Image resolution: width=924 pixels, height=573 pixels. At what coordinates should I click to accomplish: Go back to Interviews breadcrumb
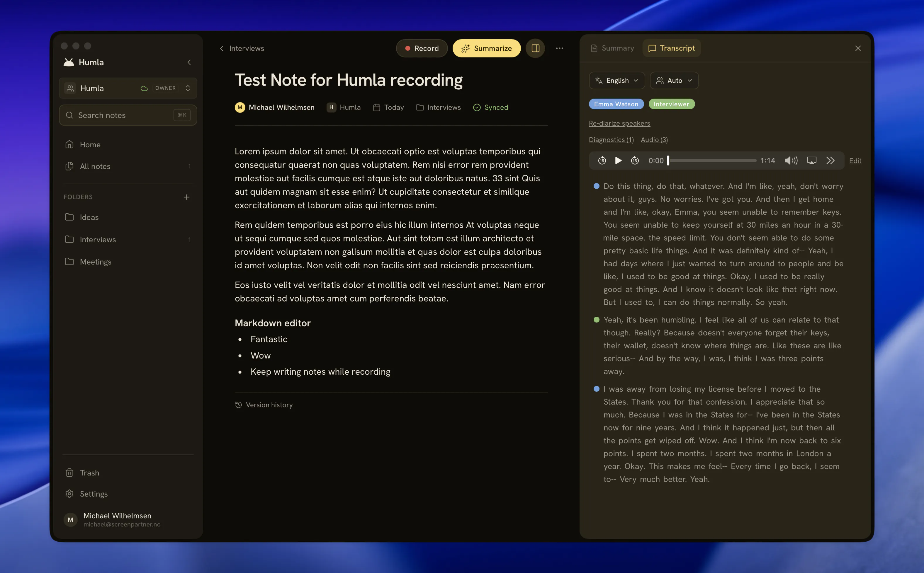coord(242,48)
